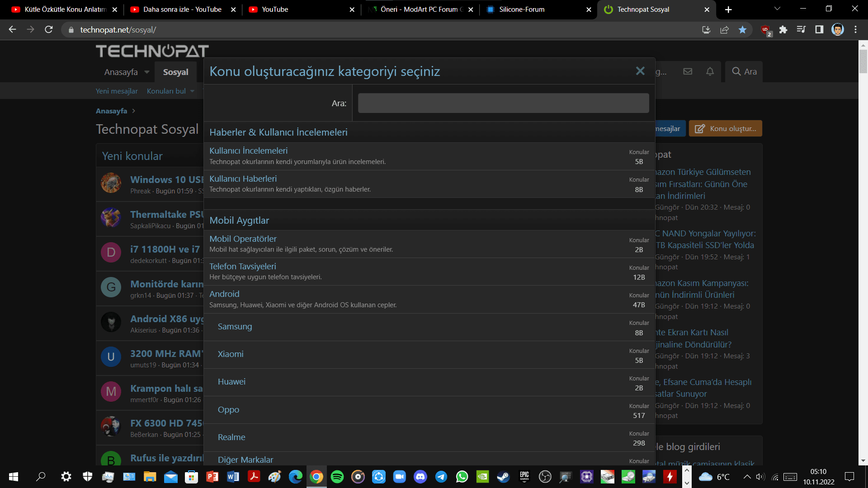The height and width of the screenshot is (488, 868).
Task: Open the inbox envelope icon
Action: (x=688, y=71)
